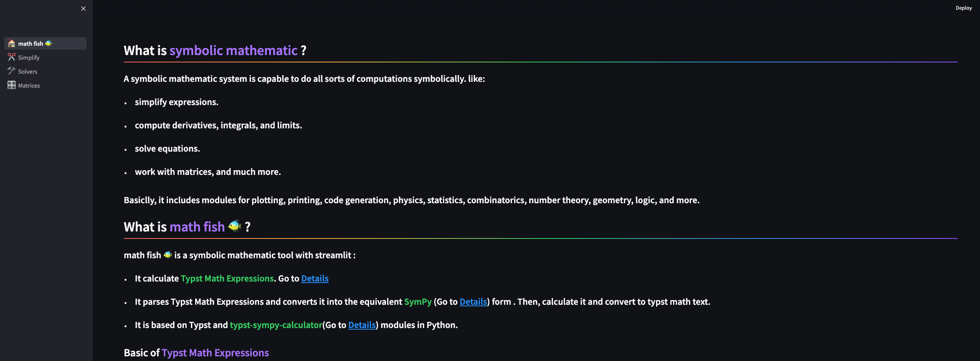Click the Matrices grid icon in sidebar
The width and height of the screenshot is (980, 361).
[x=12, y=85]
